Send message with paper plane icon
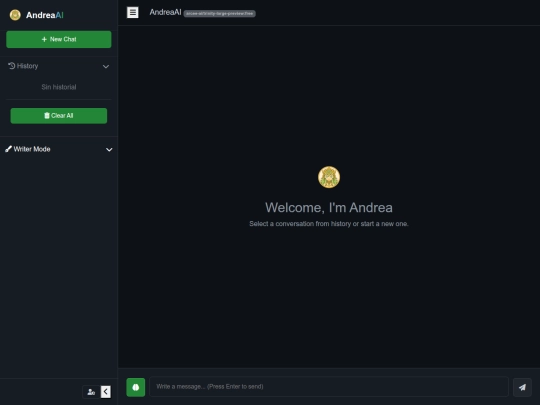 coord(522,387)
